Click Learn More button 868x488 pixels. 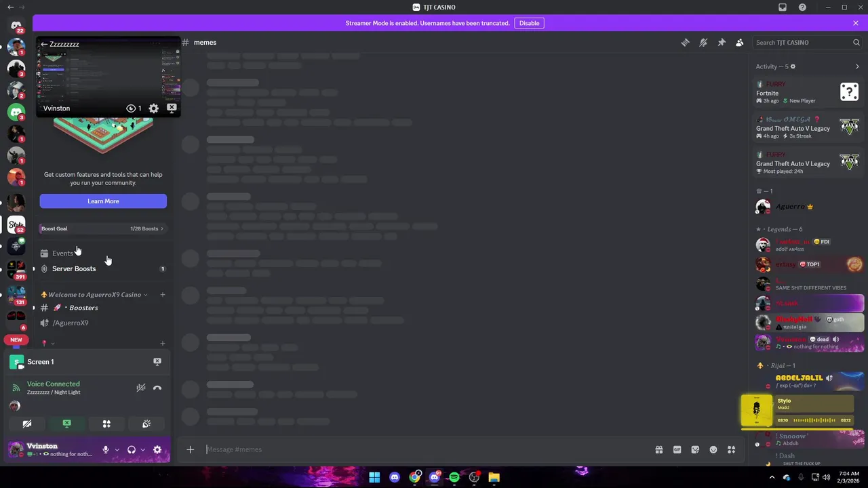coord(103,201)
